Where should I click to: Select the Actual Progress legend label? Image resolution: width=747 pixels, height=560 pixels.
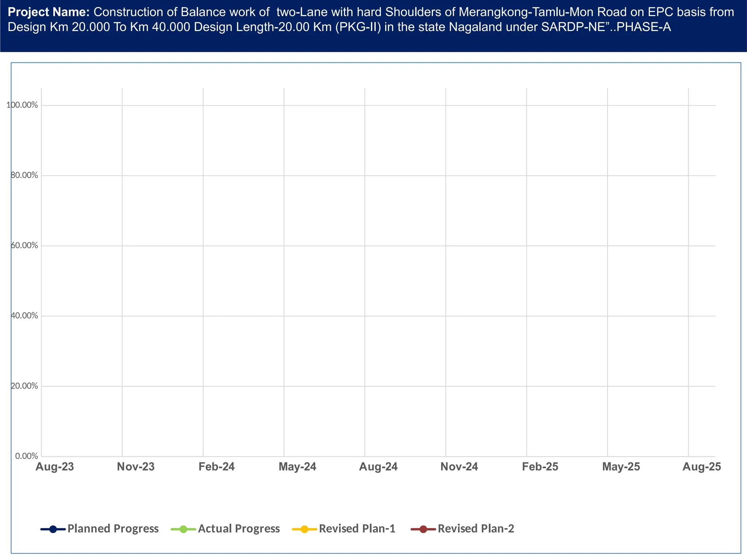tap(239, 529)
